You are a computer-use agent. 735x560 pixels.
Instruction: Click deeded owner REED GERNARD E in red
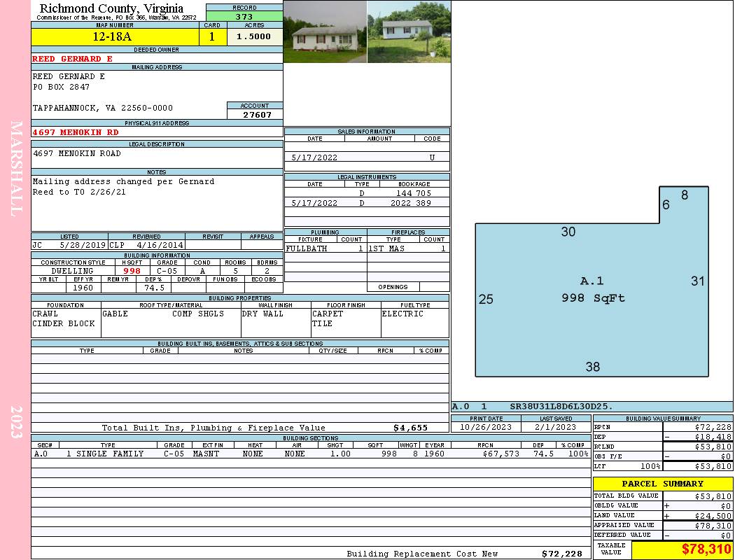73,59
